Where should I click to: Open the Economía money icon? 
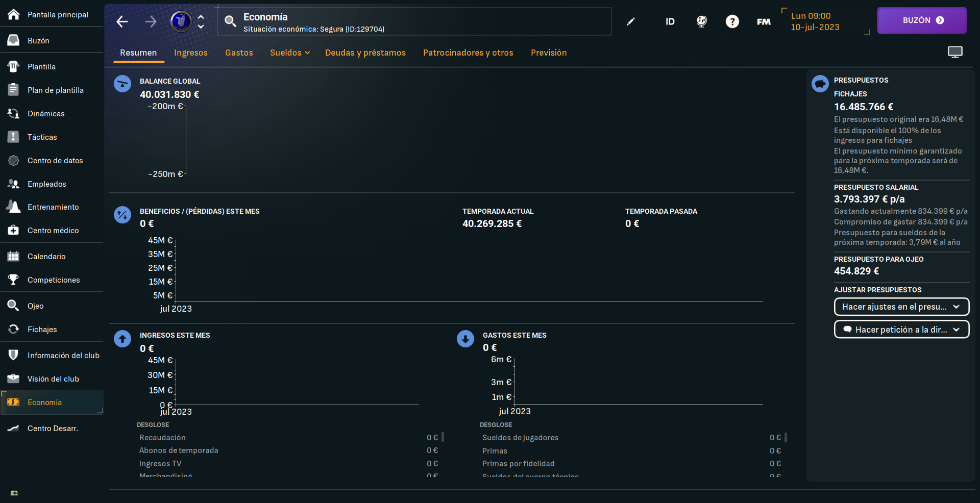(x=14, y=402)
